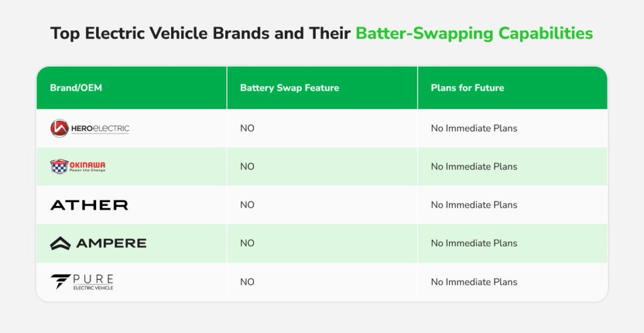Select the Pure Electric Vehicle logo
This screenshot has width=644, height=333.
[x=82, y=281]
